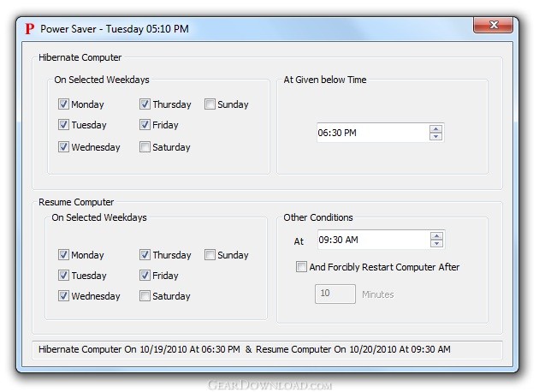Viewport: 539px width, 392px height.
Task: Uncheck Tuesday in Hibernate weekdays
Action: pos(64,125)
